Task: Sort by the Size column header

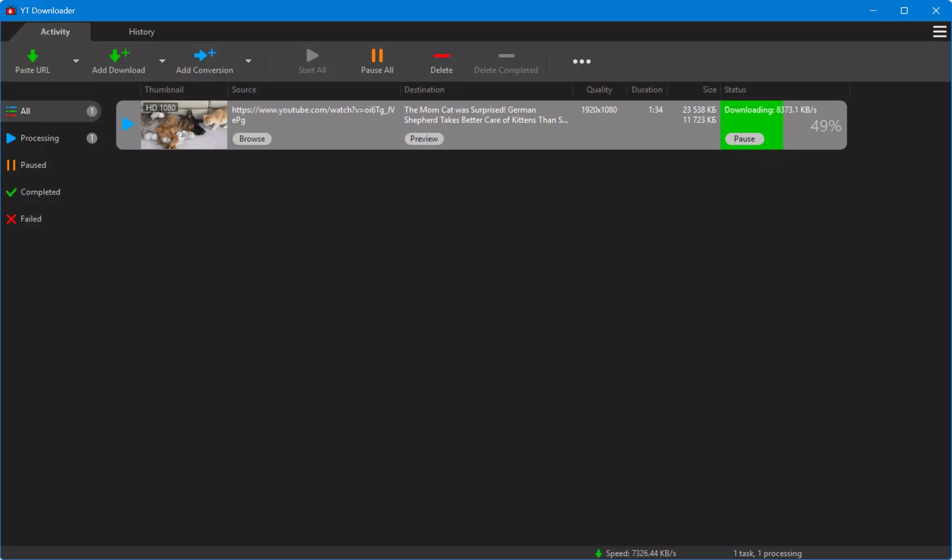Action: 709,89
